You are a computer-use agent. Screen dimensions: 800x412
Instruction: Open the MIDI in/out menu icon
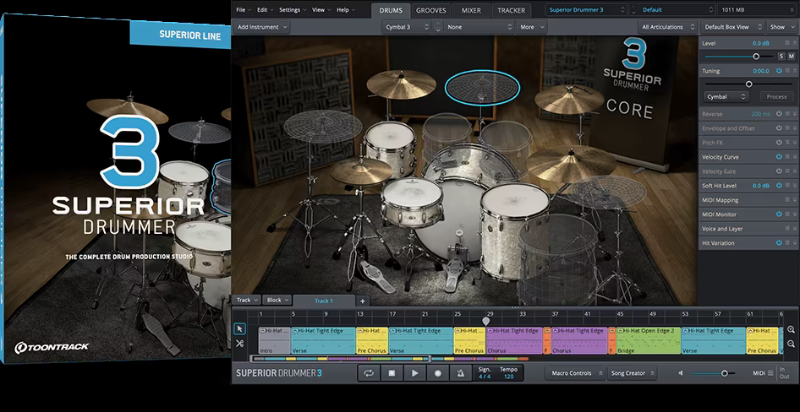(772, 373)
